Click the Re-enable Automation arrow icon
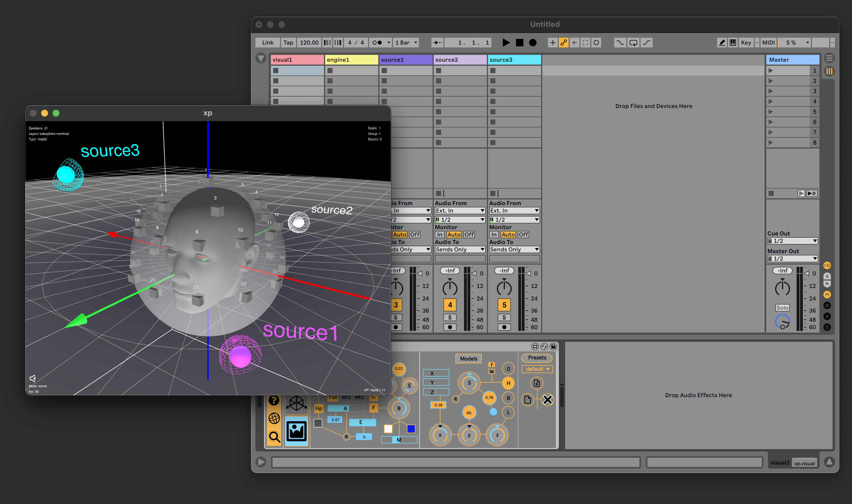The width and height of the screenshot is (852, 504). pyautogui.click(x=574, y=43)
